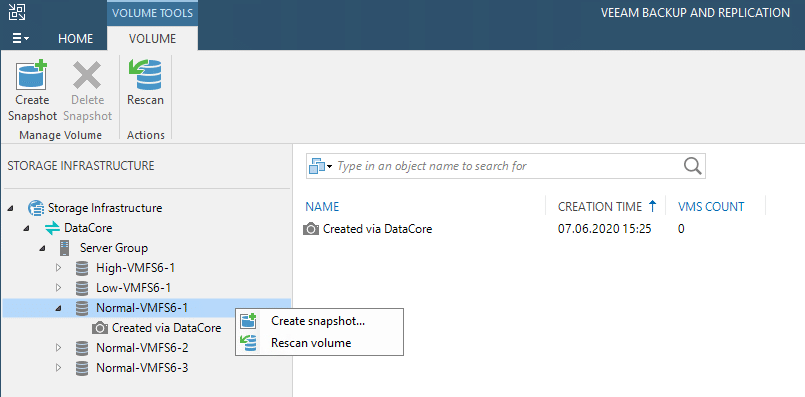Click the Rescan ribbon button
The height and width of the screenshot is (397, 805).
[145, 83]
